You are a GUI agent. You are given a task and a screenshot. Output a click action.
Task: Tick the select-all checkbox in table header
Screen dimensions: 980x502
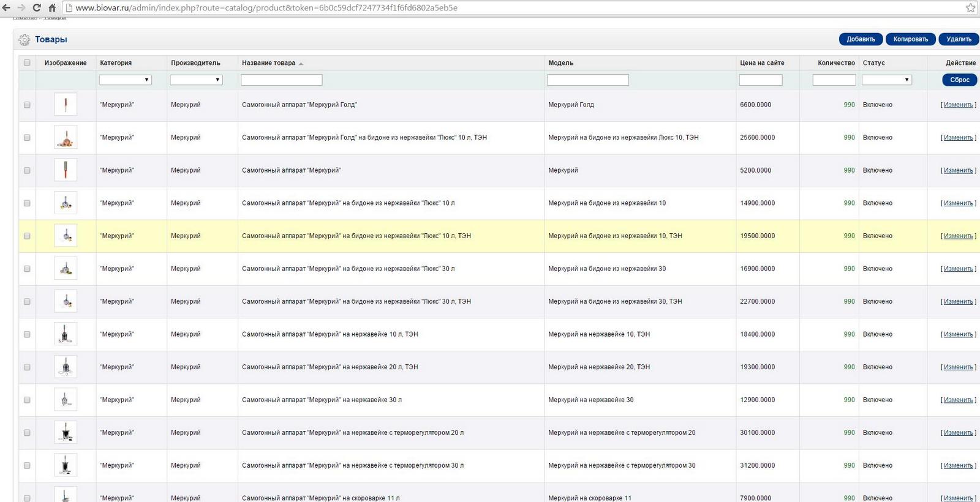point(27,62)
